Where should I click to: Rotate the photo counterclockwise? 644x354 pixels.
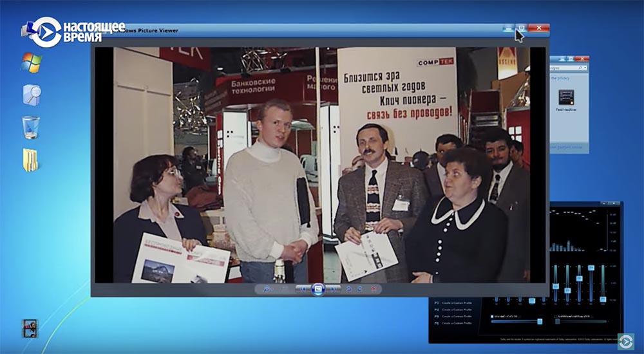coord(348,289)
